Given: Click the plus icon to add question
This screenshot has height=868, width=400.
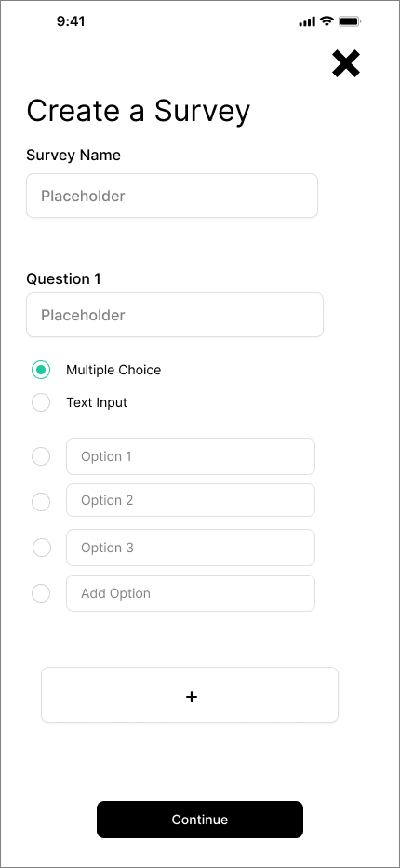Looking at the screenshot, I should [190, 695].
